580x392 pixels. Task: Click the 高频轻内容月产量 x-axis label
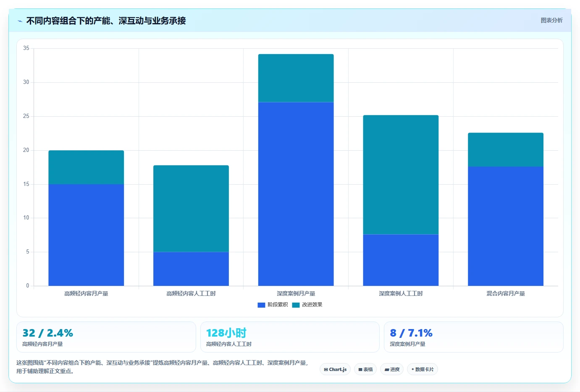86,294
